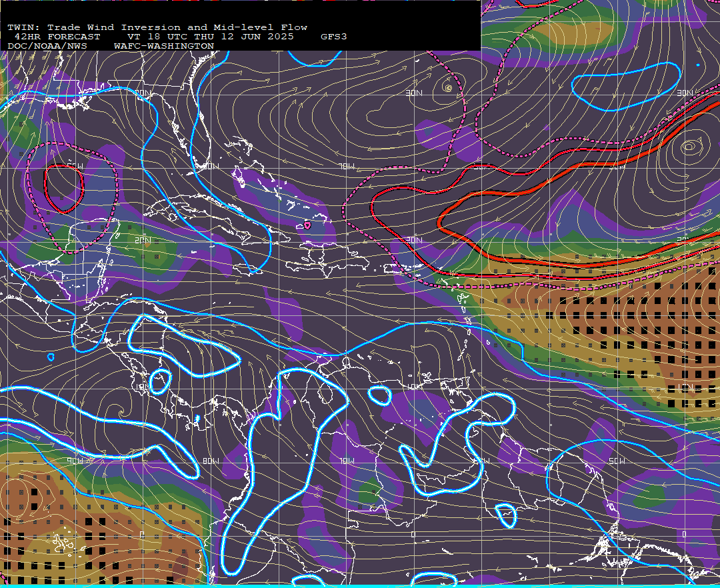Click the "90W" label over the eastern Pacific
Viewport: 720px width, 588px height.
[75, 461]
